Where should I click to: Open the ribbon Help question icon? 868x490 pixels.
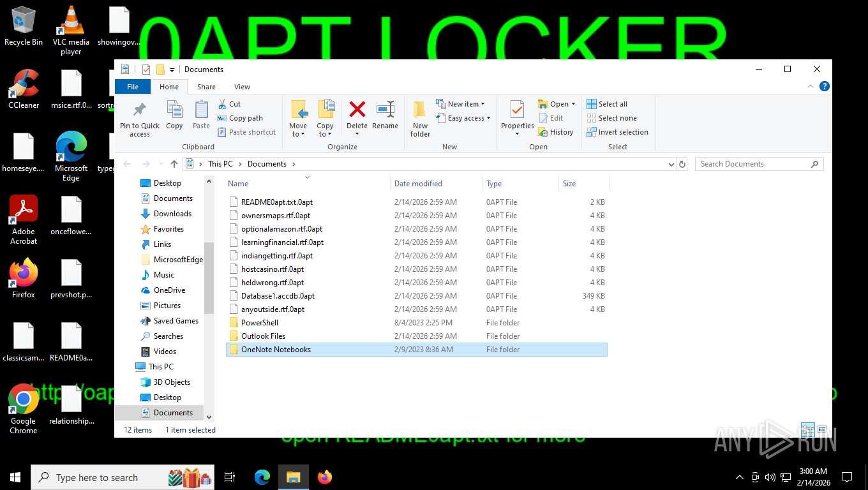click(825, 87)
